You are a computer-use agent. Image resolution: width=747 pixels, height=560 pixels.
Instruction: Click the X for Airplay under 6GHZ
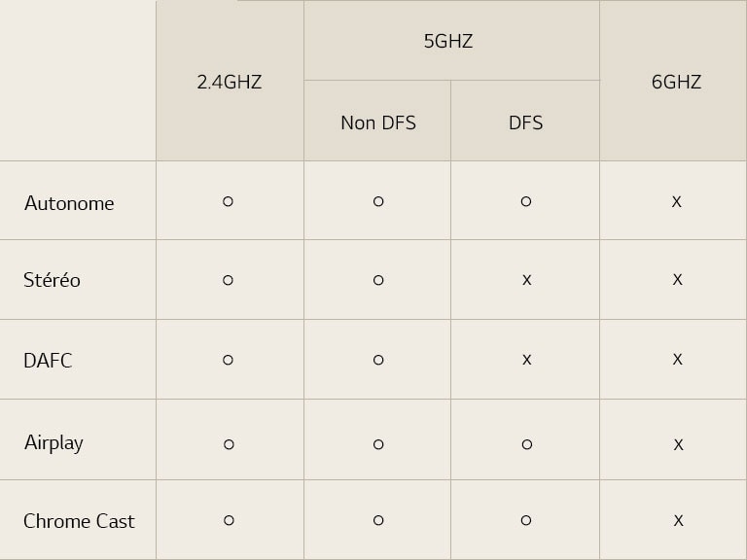coord(678,444)
